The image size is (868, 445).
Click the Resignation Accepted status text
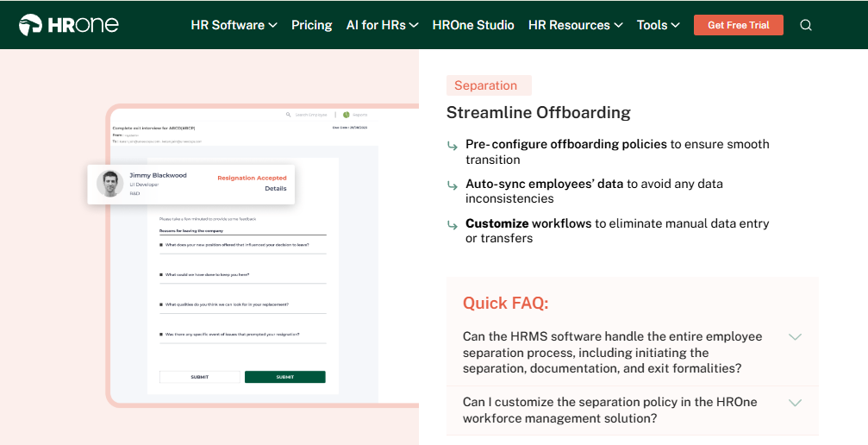(x=252, y=178)
